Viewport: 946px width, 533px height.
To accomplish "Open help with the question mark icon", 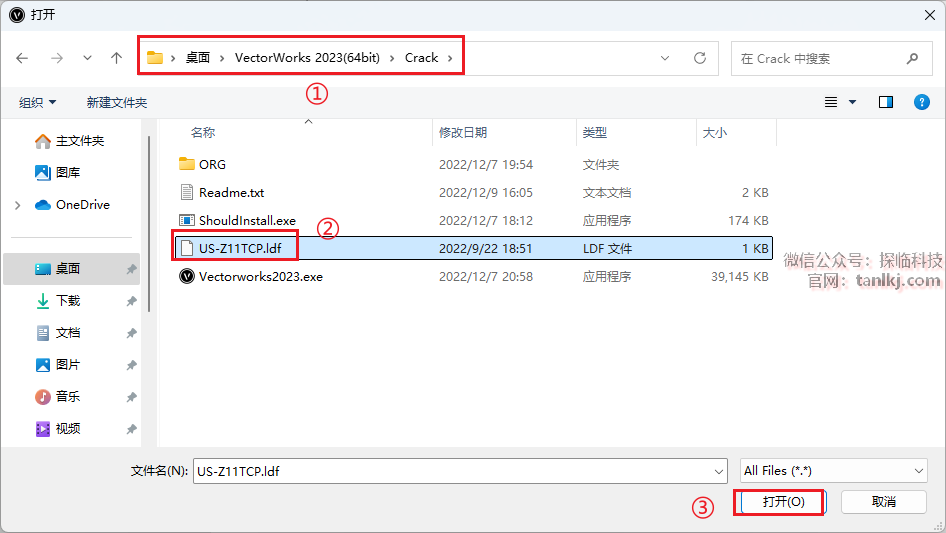I will 922,103.
